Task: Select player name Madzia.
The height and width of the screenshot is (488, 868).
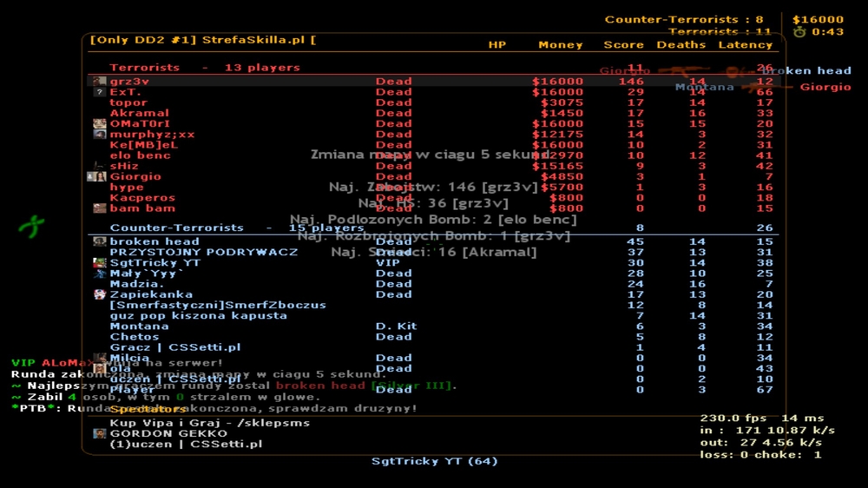Action: [137, 284]
